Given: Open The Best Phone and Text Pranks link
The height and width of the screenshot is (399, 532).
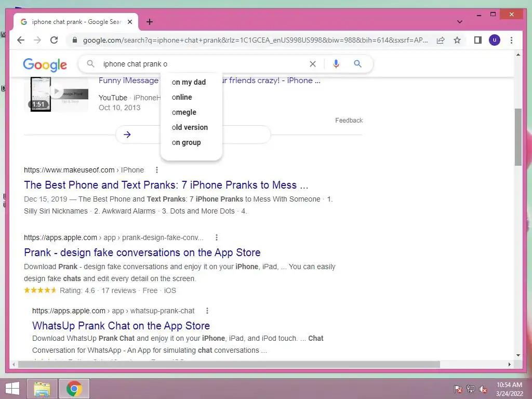Looking at the screenshot, I should (x=166, y=185).
